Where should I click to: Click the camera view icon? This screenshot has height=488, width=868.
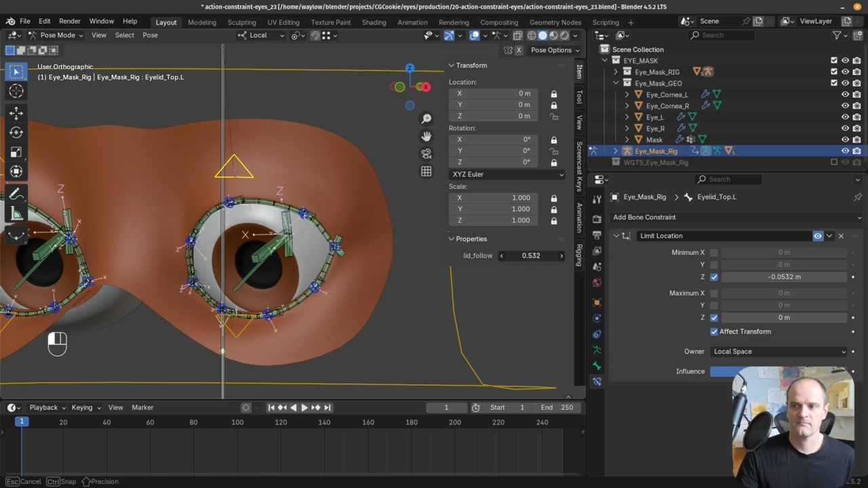pyautogui.click(x=426, y=154)
